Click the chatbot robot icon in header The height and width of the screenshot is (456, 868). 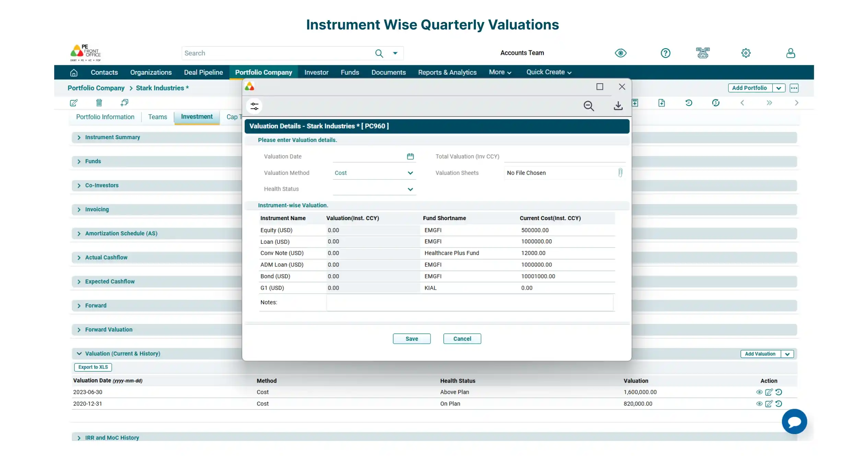[x=703, y=53]
